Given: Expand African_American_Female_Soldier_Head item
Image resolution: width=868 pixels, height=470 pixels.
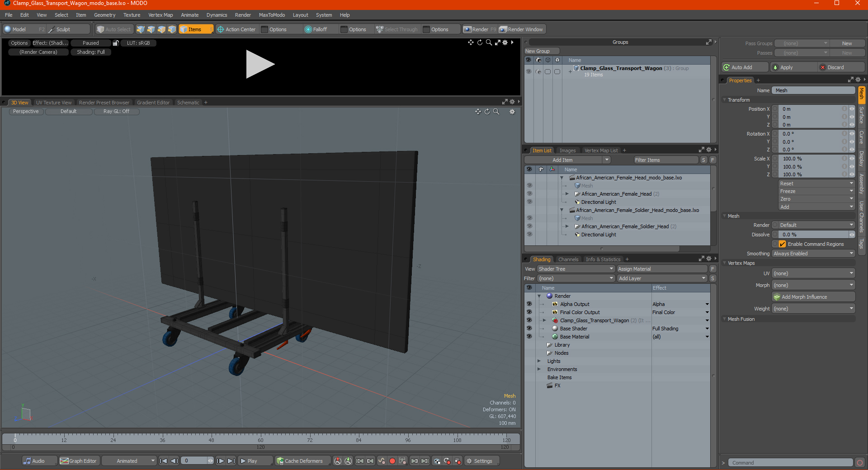Looking at the screenshot, I should click(567, 226).
